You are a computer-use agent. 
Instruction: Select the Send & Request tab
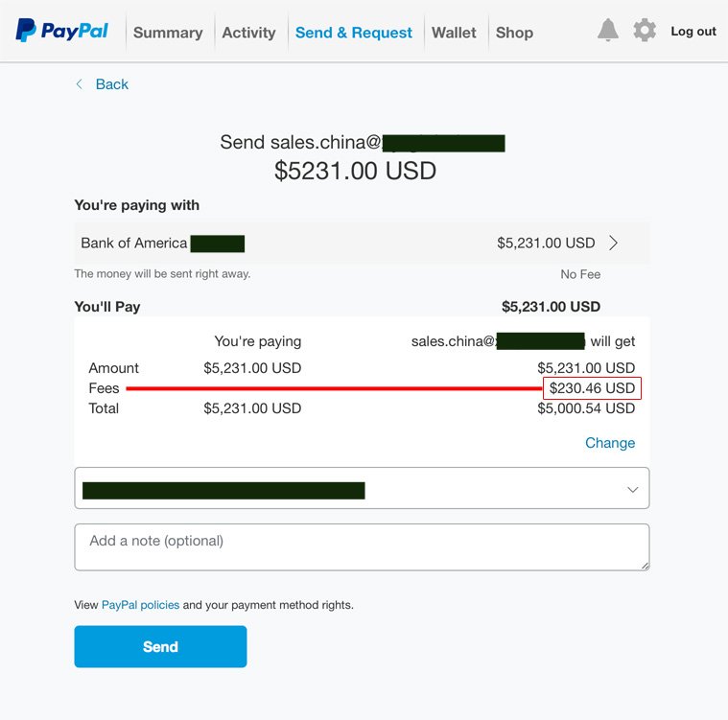point(354,33)
